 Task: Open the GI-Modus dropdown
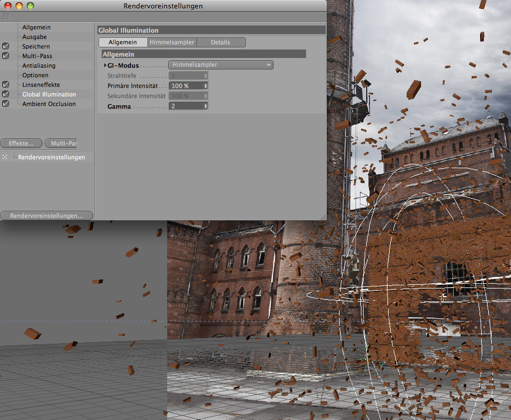point(220,65)
